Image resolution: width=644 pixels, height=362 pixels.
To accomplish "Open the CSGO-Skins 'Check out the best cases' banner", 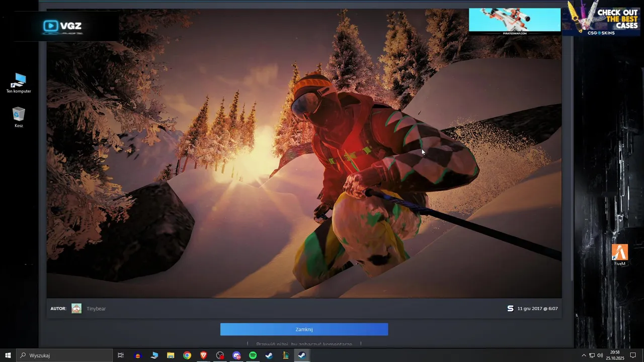I will click(603, 18).
